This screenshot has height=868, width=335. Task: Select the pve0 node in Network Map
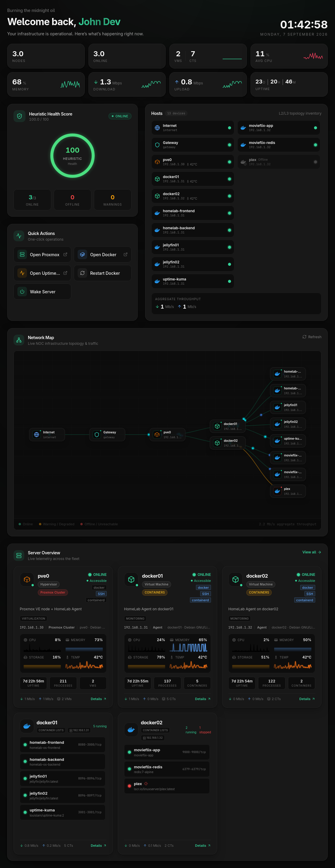(167, 435)
